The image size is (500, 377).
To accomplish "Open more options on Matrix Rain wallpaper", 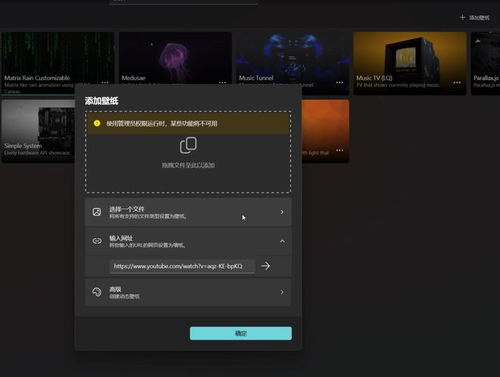I will point(105,82).
